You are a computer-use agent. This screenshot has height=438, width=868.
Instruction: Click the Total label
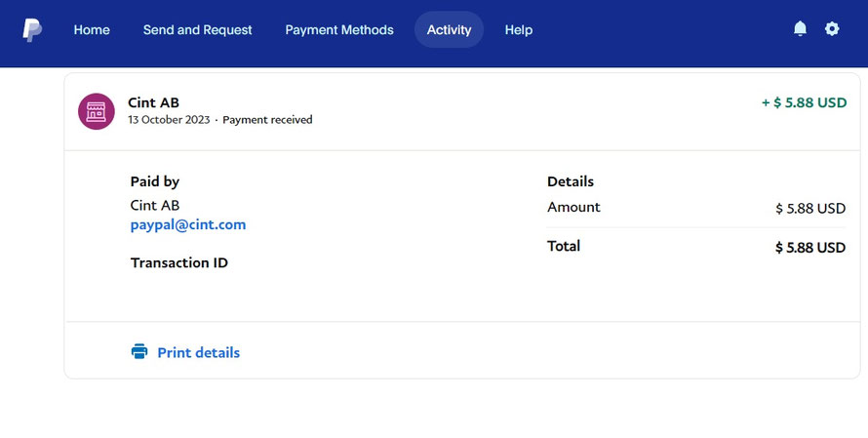click(564, 246)
